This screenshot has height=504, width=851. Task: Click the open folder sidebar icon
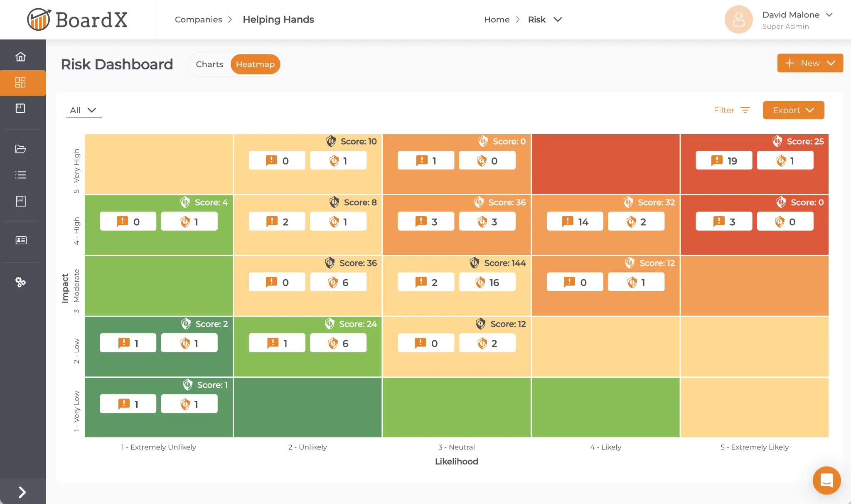(21, 149)
